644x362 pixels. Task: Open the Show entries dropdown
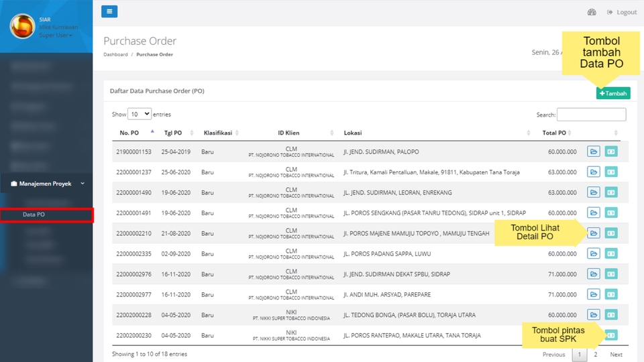coord(140,114)
